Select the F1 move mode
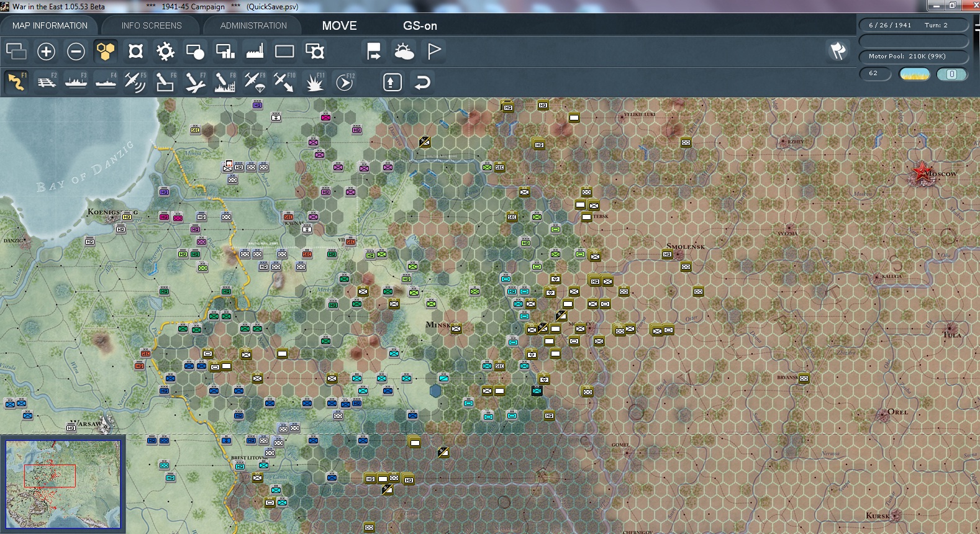 point(16,82)
